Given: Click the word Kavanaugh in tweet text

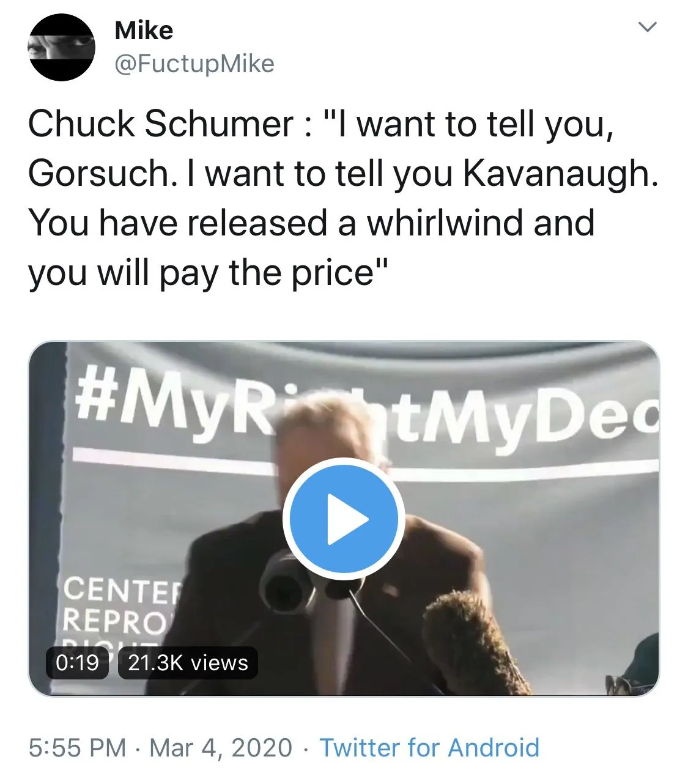Looking at the screenshot, I should coord(559,174).
